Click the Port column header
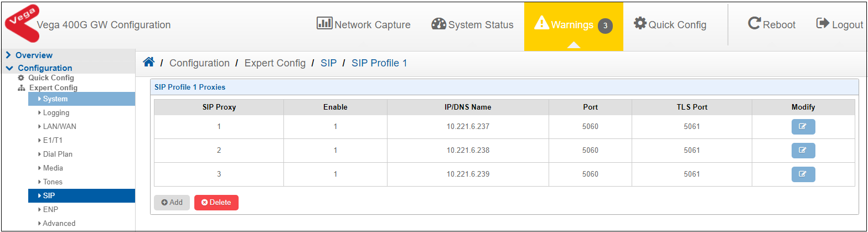868x232 pixels. (x=590, y=107)
